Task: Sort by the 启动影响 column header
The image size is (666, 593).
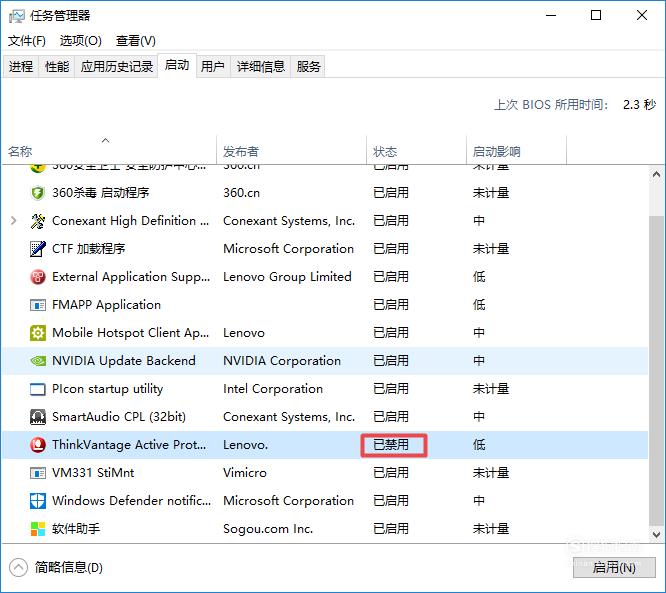Action: pyautogui.click(x=516, y=151)
